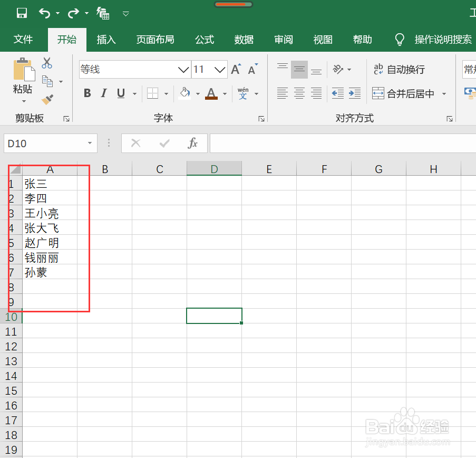This screenshot has height=458, width=476.
Task: Click the Undo arrow icon
Action: [45, 13]
